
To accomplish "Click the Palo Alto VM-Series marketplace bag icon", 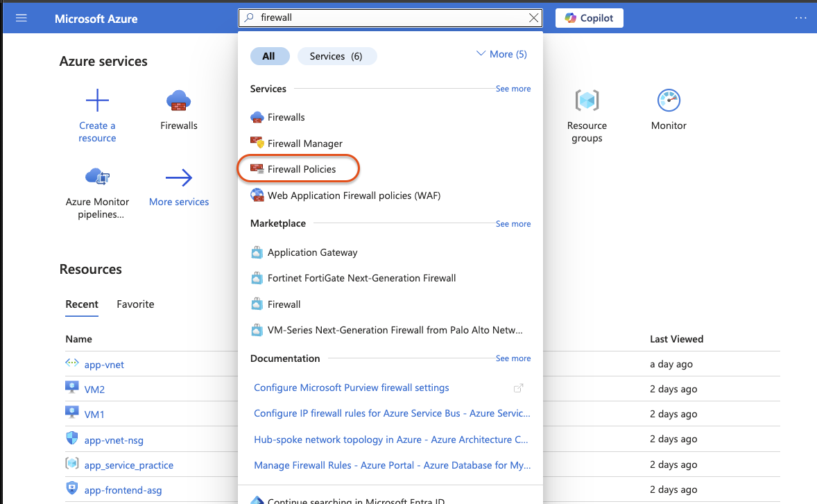I will tap(257, 329).
